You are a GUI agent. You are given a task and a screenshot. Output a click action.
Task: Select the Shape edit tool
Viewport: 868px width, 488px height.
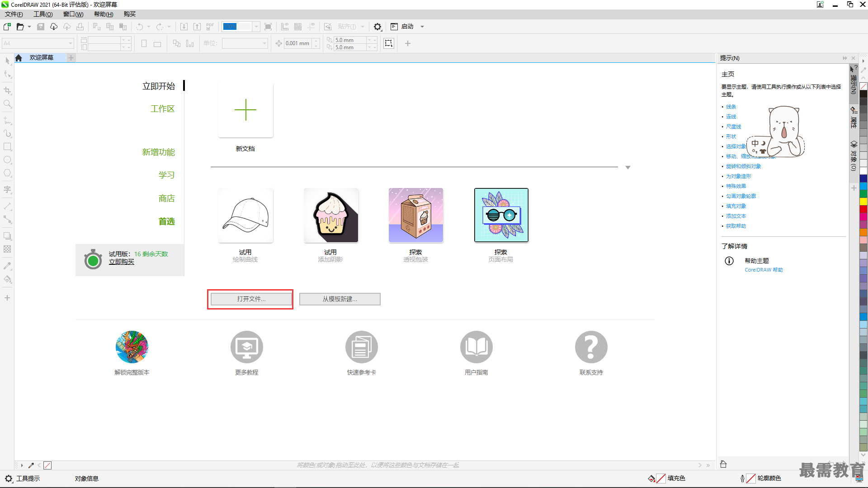(x=8, y=74)
